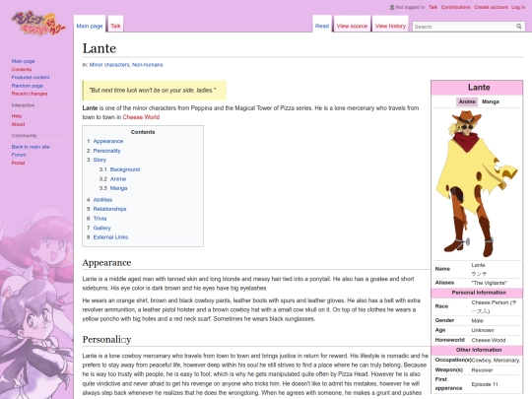Image resolution: width=532 pixels, height=399 pixels.
Task: Jump to Abilities in the contents
Action: click(x=102, y=200)
